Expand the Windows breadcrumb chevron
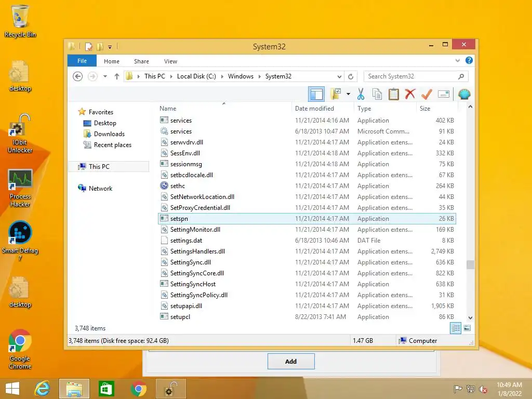Viewport: 532px width, 399px height. (260, 76)
